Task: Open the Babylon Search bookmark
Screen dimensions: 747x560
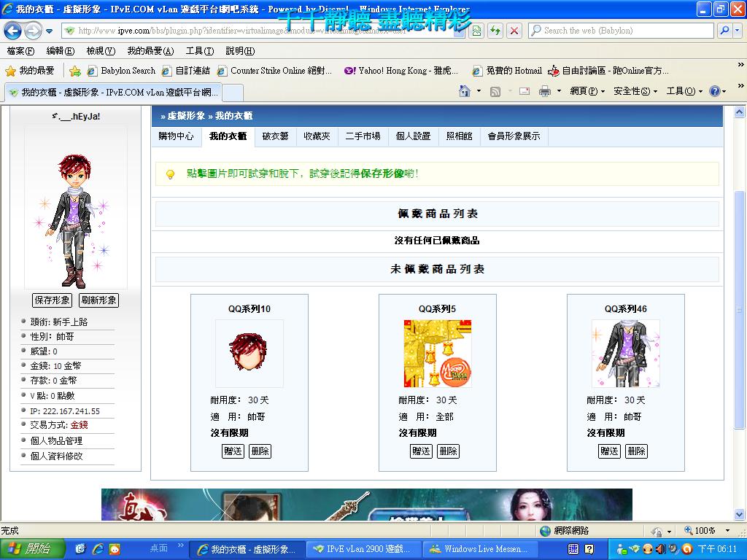Action: tap(122, 71)
